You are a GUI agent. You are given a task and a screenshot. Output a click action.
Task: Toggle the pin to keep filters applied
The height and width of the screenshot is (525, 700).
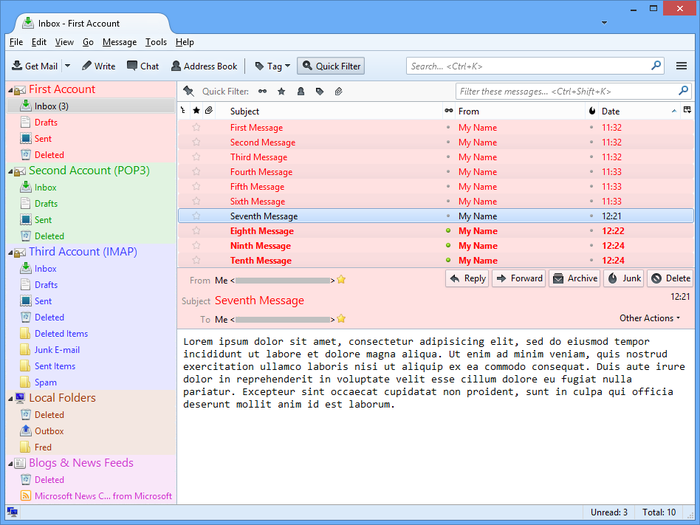[x=189, y=92]
